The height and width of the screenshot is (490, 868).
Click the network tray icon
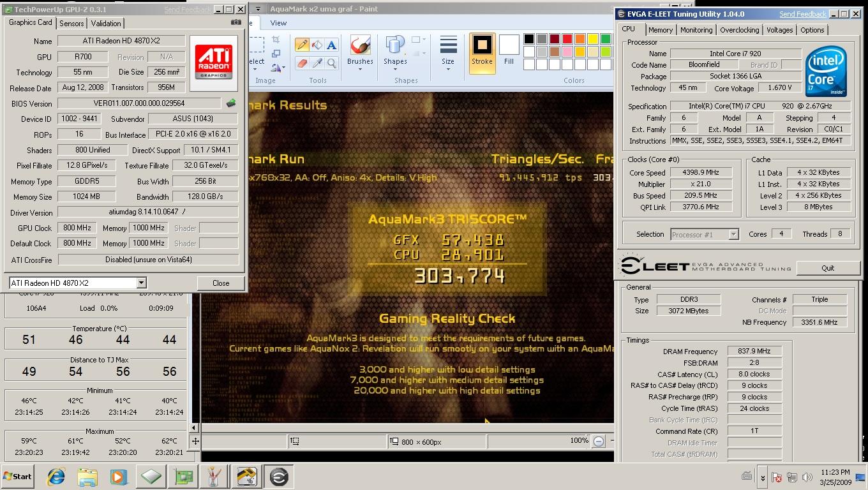click(x=792, y=477)
